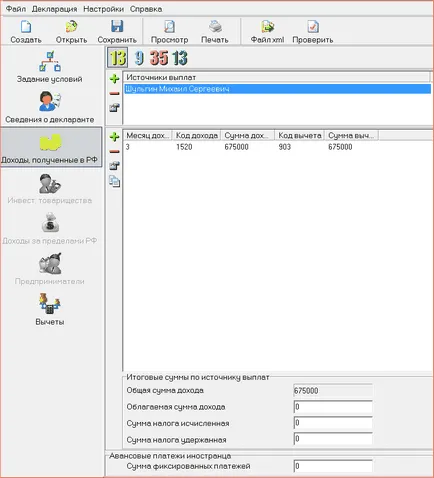Add payment source with green plus
The width and height of the screenshot is (434, 478).
point(114,79)
